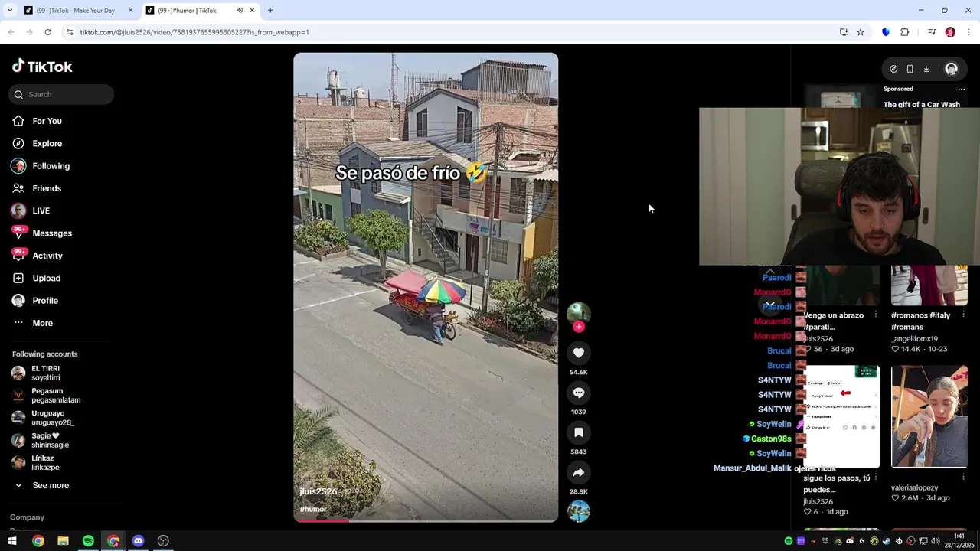Viewport: 980px width, 551px height.
Task: Open the TikTok coins icon in top pill
Action: coord(893,69)
